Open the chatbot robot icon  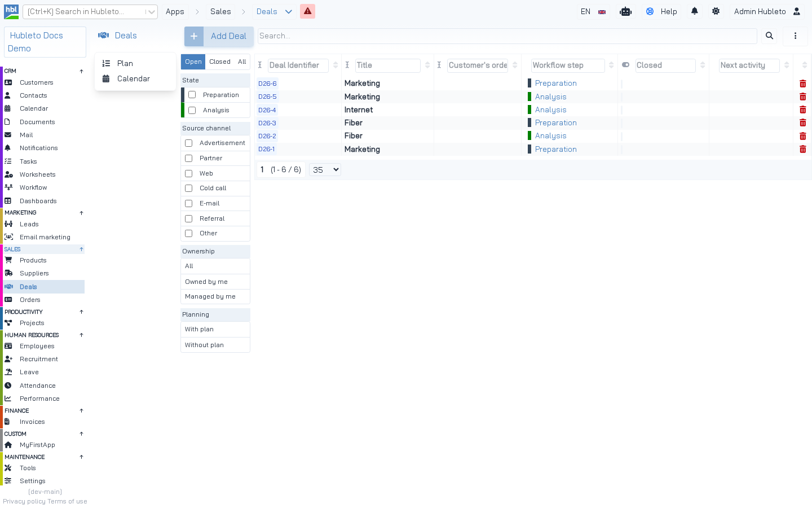click(625, 11)
